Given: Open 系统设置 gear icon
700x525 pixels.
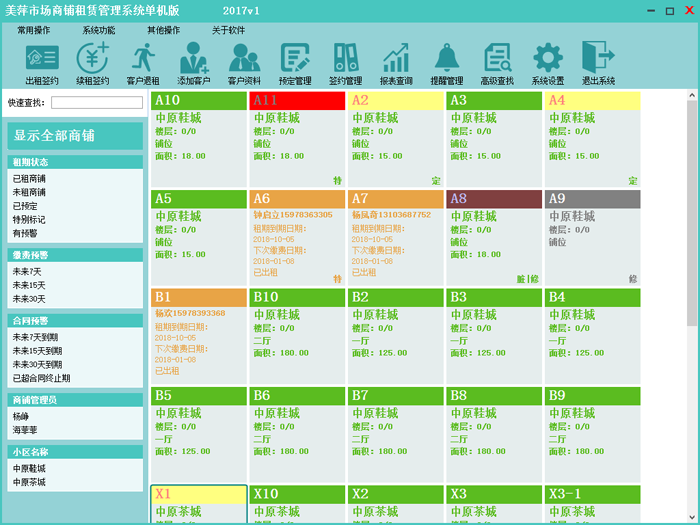Looking at the screenshot, I should 547,63.
